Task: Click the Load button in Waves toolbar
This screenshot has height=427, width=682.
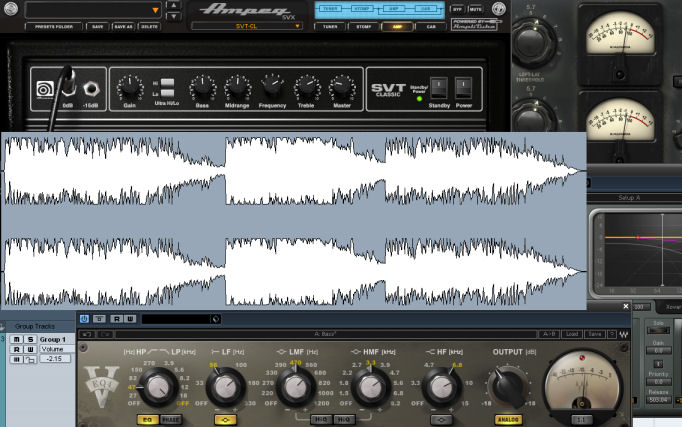Action: tap(572, 334)
